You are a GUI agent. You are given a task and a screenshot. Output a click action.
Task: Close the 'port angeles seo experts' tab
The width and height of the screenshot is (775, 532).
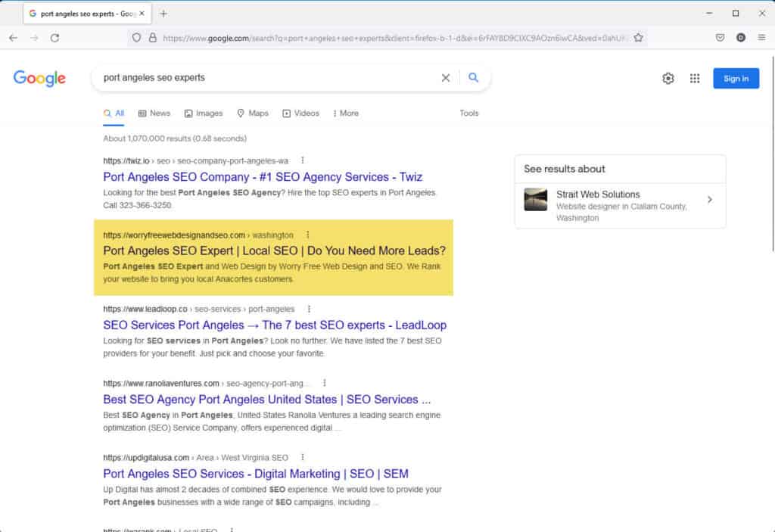pyautogui.click(x=142, y=14)
